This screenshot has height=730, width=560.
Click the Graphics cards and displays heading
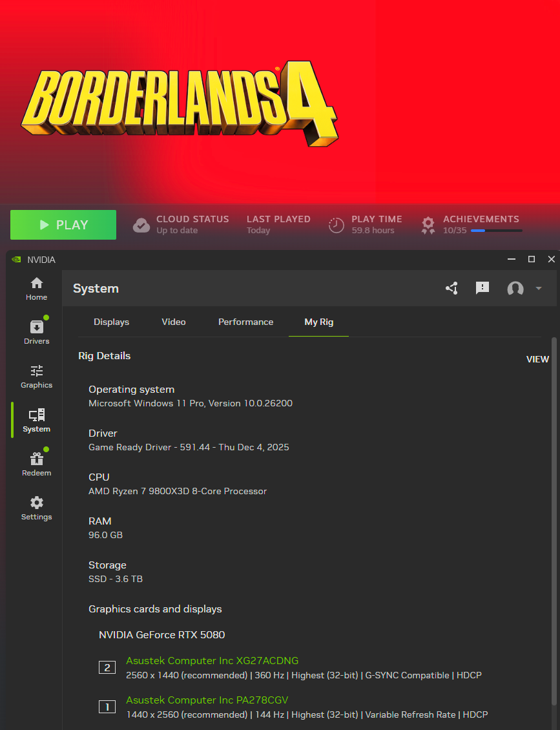click(155, 609)
